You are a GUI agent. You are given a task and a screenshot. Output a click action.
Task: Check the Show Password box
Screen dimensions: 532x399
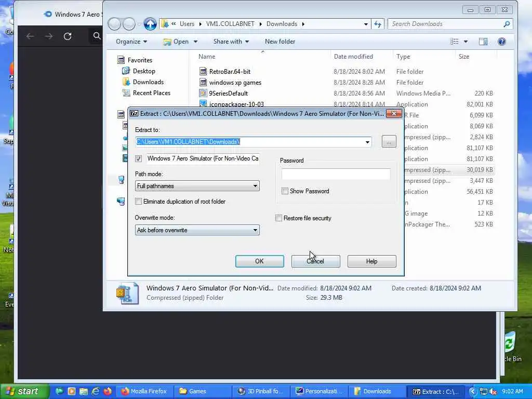[x=285, y=191]
